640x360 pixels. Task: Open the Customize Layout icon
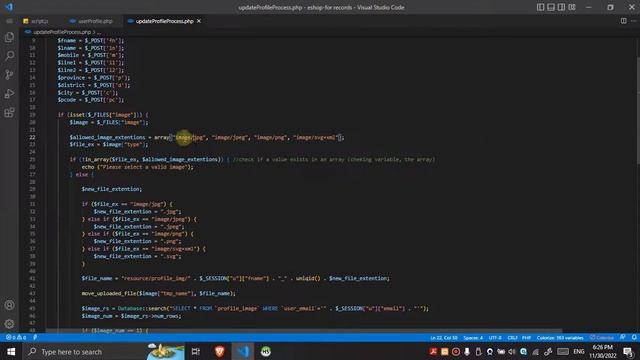[572, 7]
